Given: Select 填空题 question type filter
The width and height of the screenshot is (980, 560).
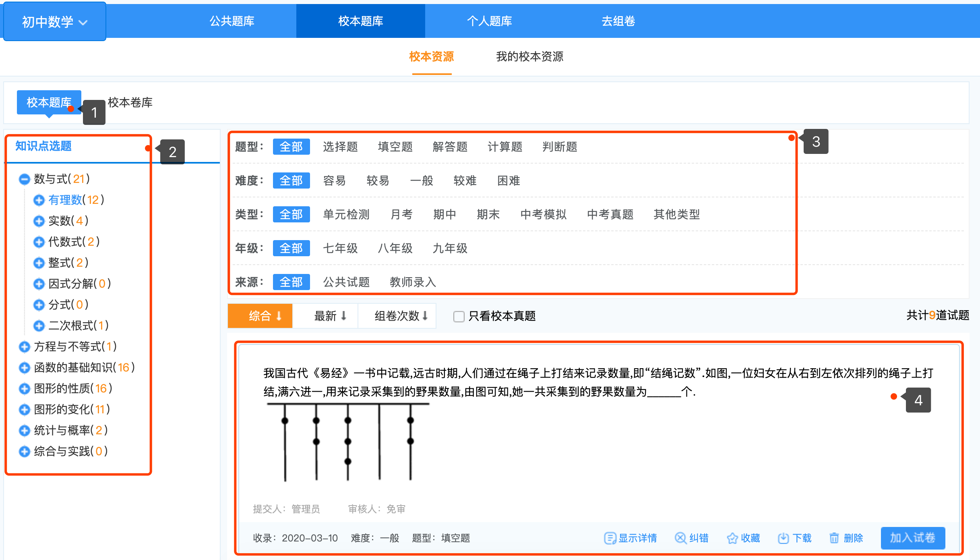Looking at the screenshot, I should [395, 147].
